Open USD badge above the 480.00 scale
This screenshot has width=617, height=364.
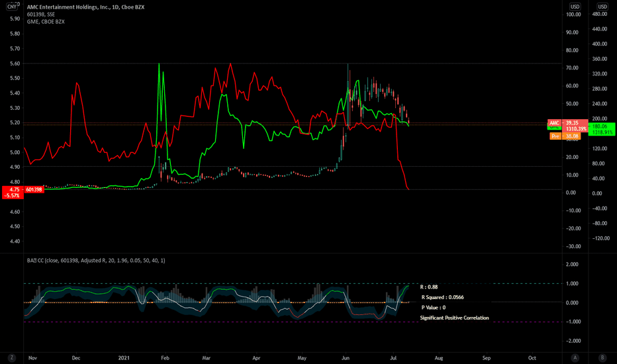(x=602, y=7)
